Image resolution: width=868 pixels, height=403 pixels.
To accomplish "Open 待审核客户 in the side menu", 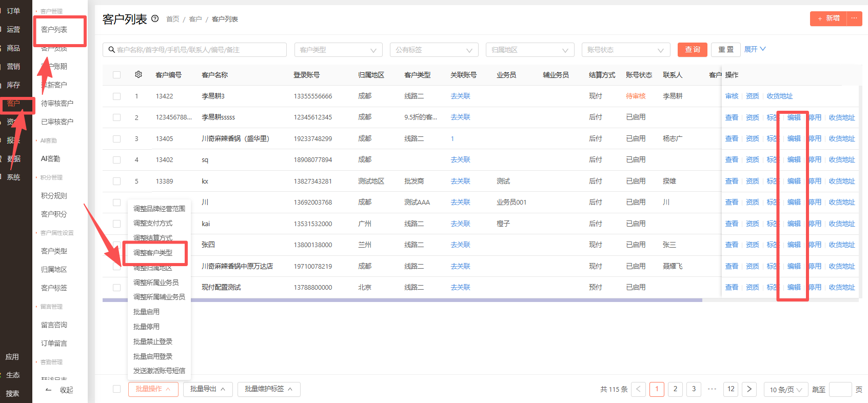I will (x=57, y=104).
